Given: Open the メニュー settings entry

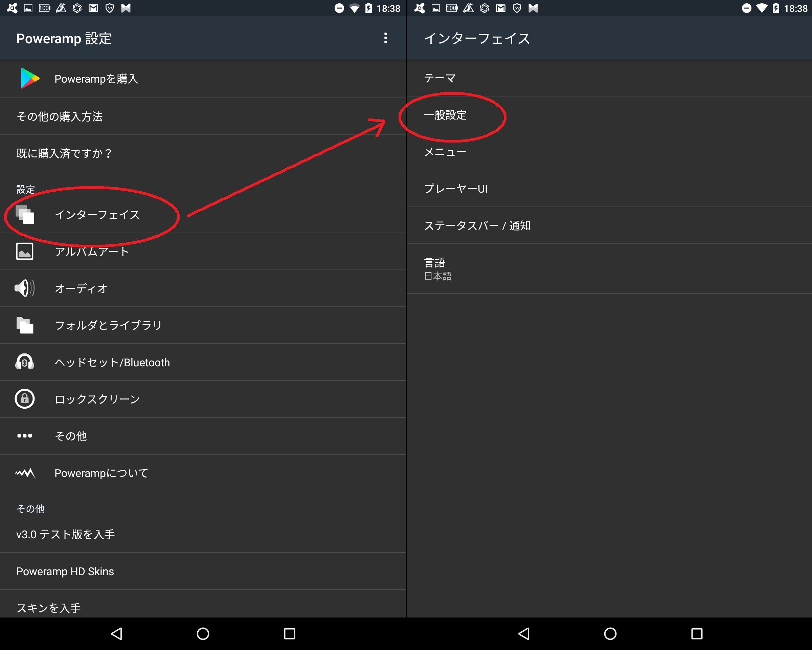Looking at the screenshot, I should 609,152.
